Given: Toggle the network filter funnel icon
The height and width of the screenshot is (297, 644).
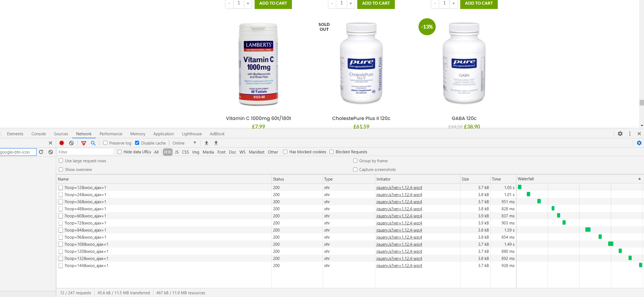Looking at the screenshot, I should tap(84, 143).
